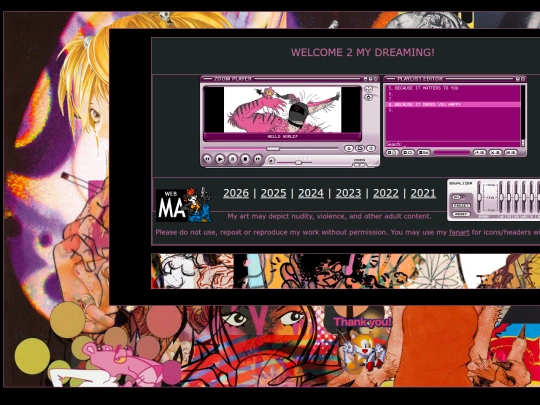Screen dimensions: 540x405
Task: Toggle the repeat loop button
Action: pos(360,148)
